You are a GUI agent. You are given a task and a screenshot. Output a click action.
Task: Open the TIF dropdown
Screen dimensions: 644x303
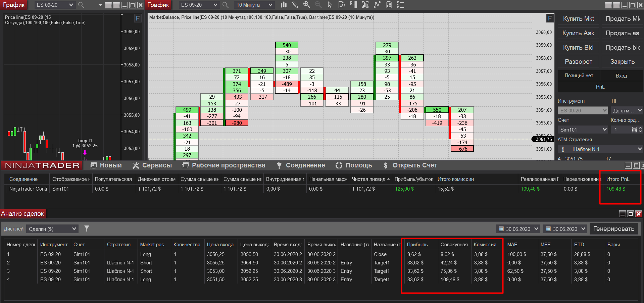pos(627,110)
